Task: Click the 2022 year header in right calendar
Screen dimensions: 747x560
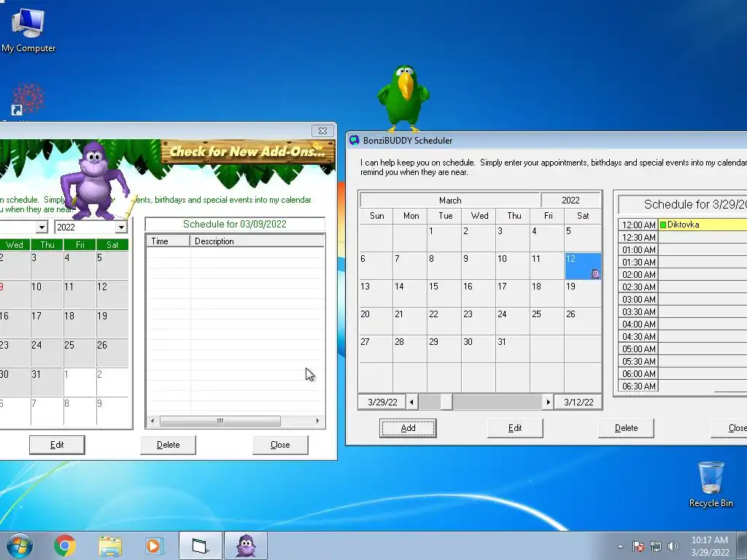Action: tap(570, 200)
